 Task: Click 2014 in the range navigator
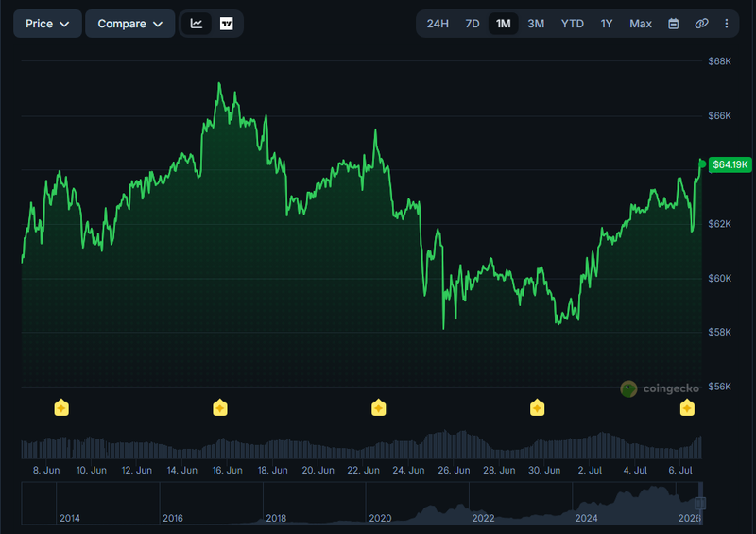[70, 518]
